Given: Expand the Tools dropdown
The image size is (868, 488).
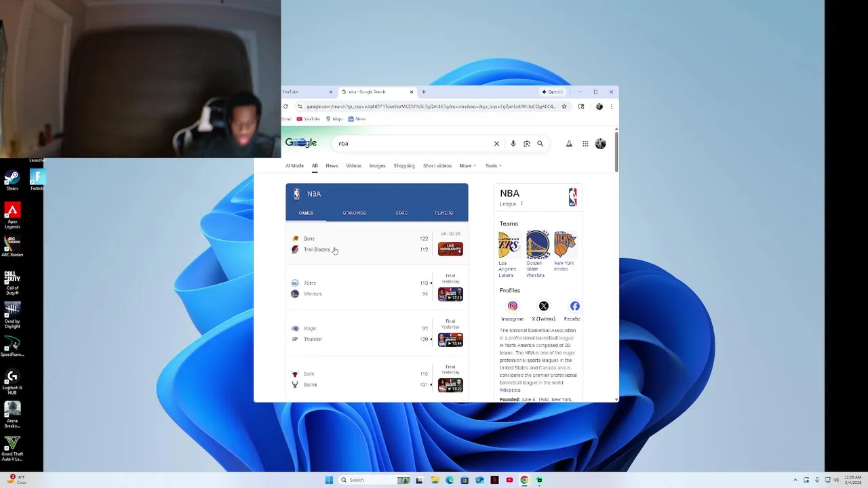Looking at the screenshot, I should pyautogui.click(x=493, y=165).
